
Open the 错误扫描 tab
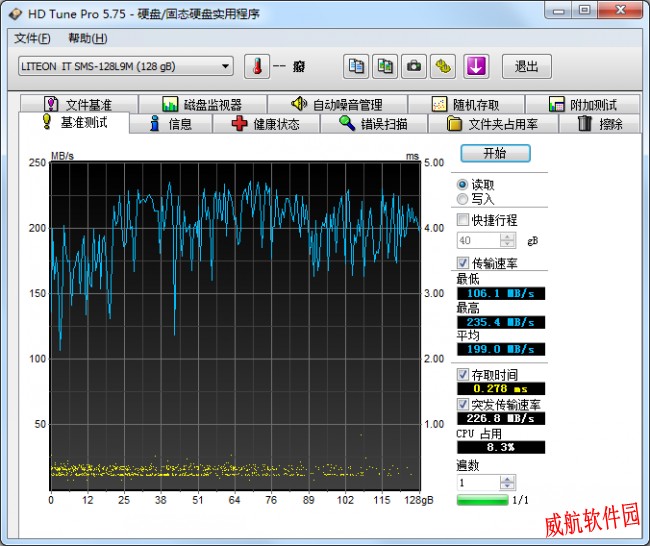(x=374, y=124)
